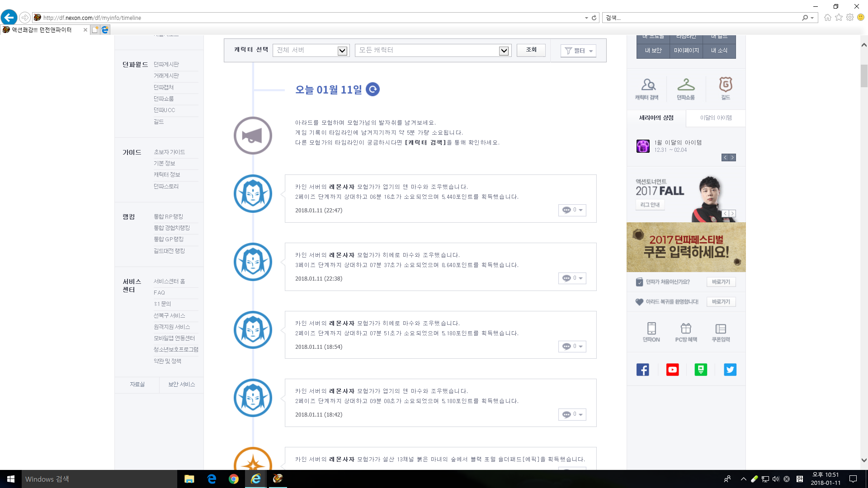Viewport: 868px width, 488px height.
Task: Click the 리그 안내 button on tournament banner
Action: point(650,205)
